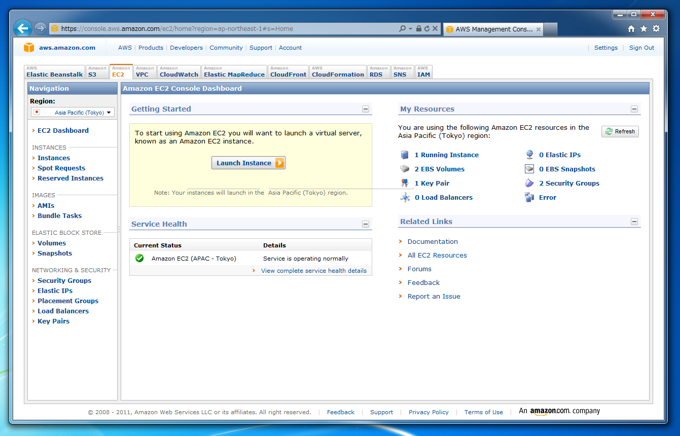Click the EBS Snapshots icon
This screenshot has width=680, height=436.
[530, 169]
